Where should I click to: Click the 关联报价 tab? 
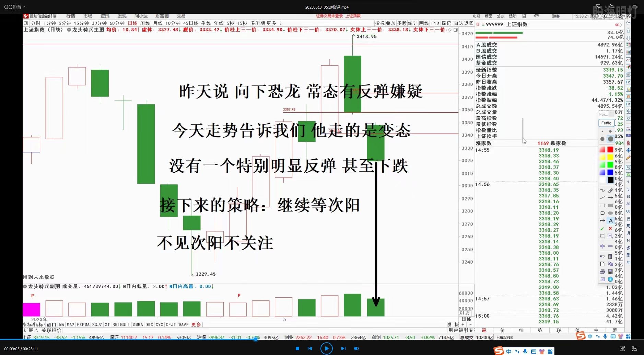point(51,330)
